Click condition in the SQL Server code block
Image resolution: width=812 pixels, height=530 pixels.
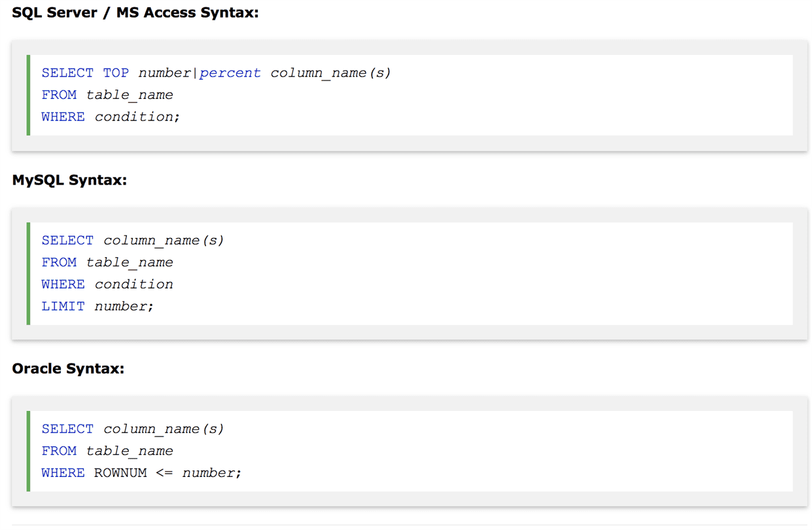click(135, 116)
